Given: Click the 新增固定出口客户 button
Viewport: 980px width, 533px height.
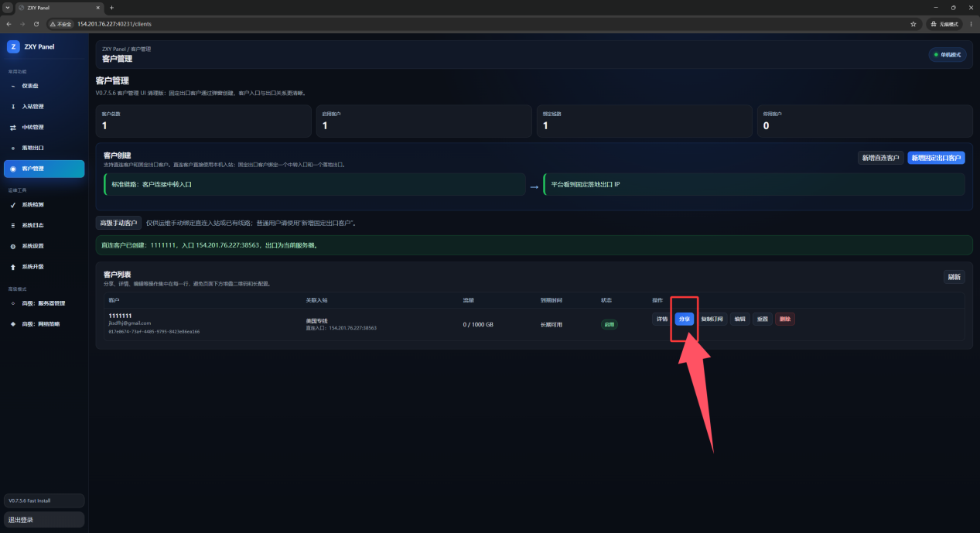Looking at the screenshot, I should pos(936,158).
